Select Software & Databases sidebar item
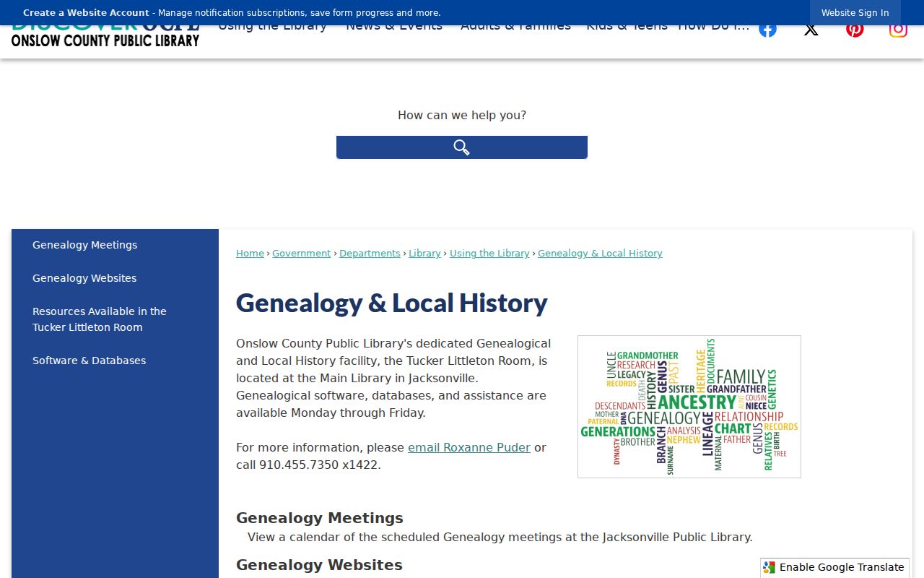Screen dimensions: 924x578 pos(89,361)
